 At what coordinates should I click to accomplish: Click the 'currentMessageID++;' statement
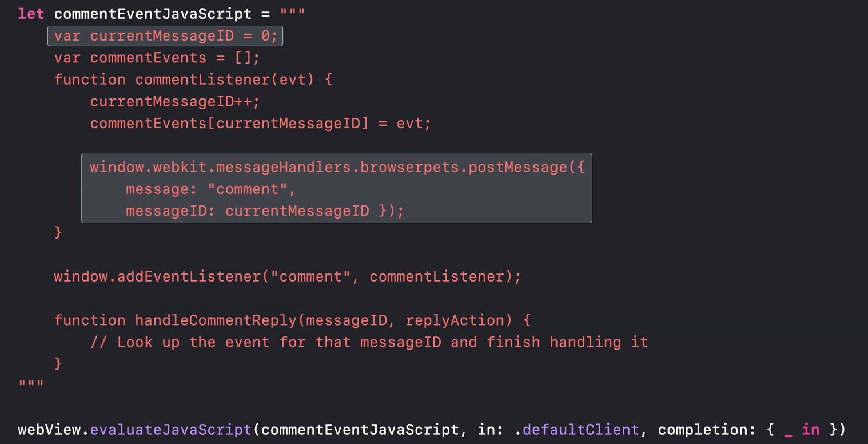click(175, 101)
